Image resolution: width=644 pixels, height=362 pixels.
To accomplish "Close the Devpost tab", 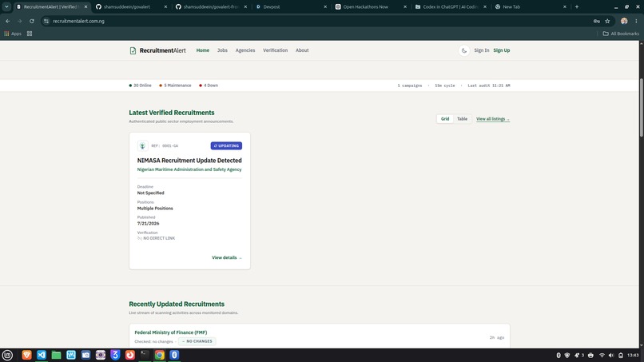I will pos(325,6).
